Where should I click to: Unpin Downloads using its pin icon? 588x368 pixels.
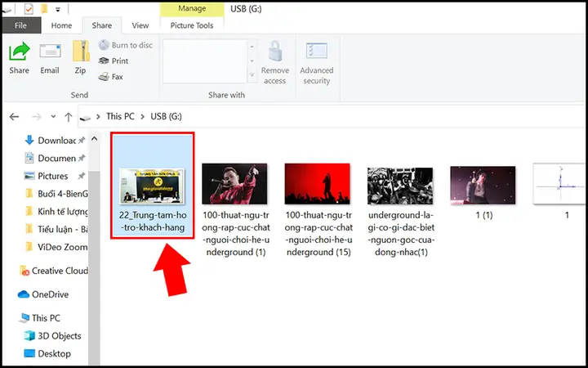coord(82,141)
